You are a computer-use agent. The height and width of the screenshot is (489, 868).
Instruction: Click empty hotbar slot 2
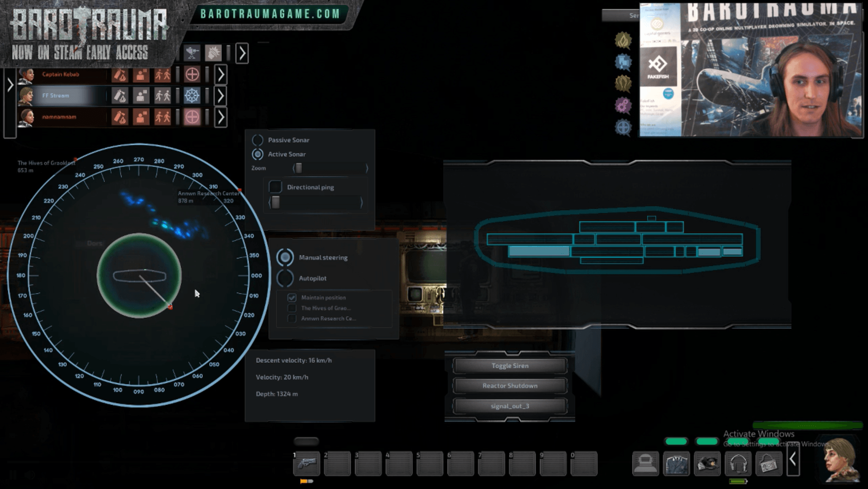pos(338,464)
